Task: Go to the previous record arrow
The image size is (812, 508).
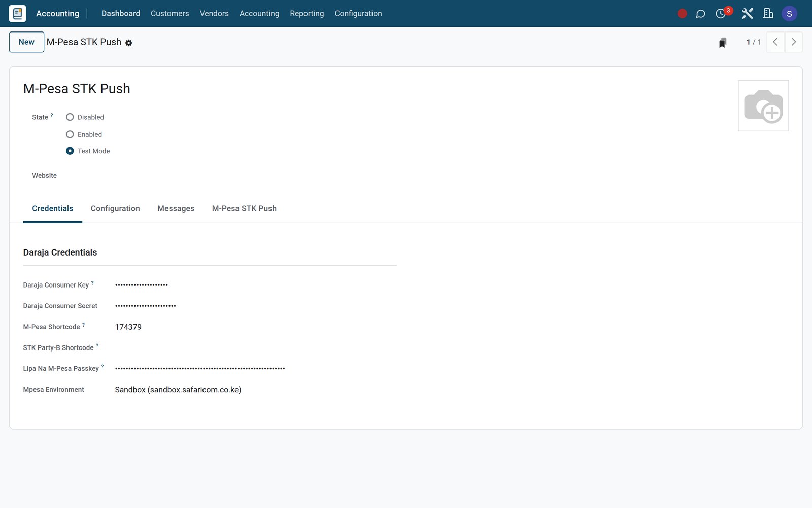Action: [x=775, y=42]
